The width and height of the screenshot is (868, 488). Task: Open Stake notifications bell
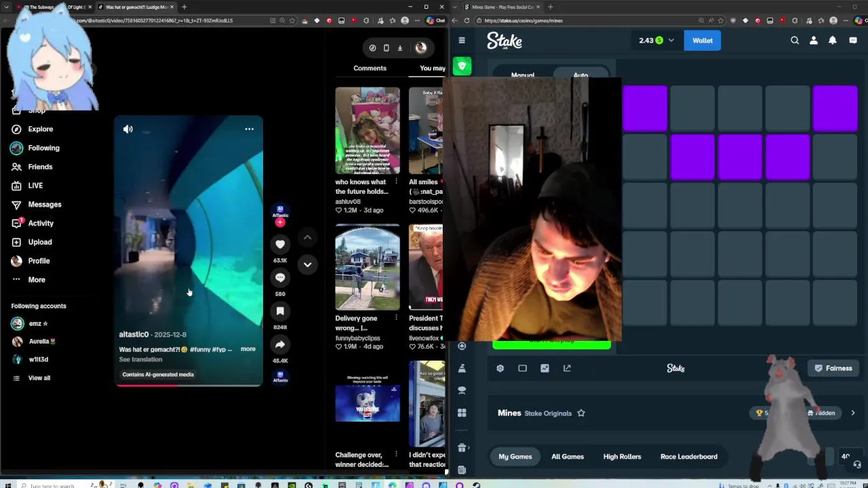[833, 41]
